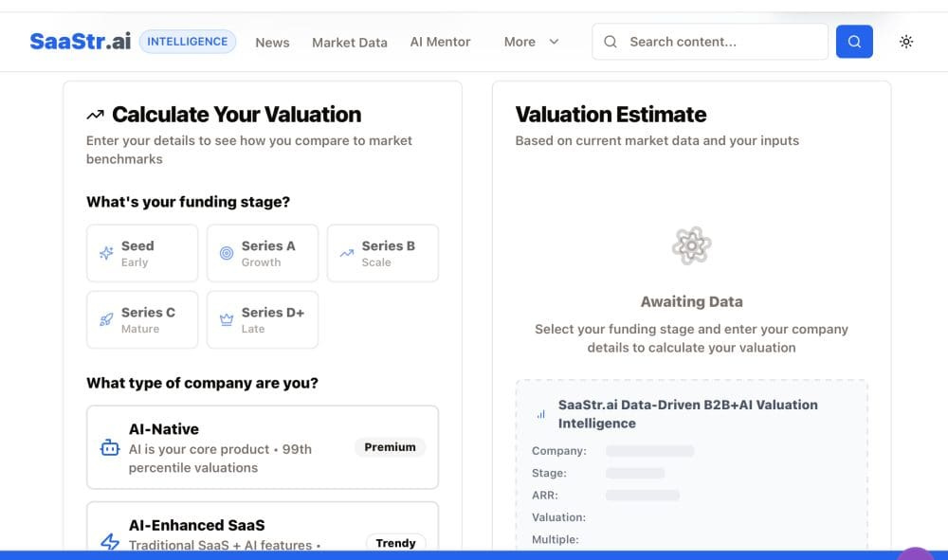Click 'What type of company are you?' label

(x=202, y=383)
